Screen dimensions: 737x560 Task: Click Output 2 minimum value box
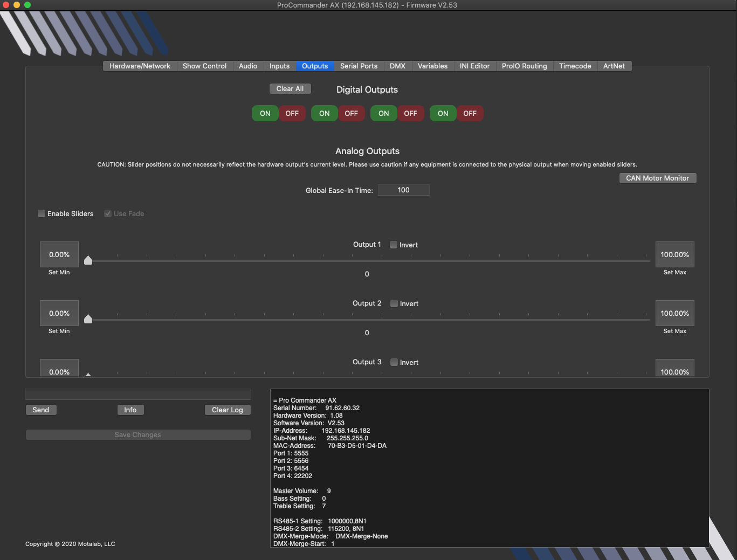(59, 313)
